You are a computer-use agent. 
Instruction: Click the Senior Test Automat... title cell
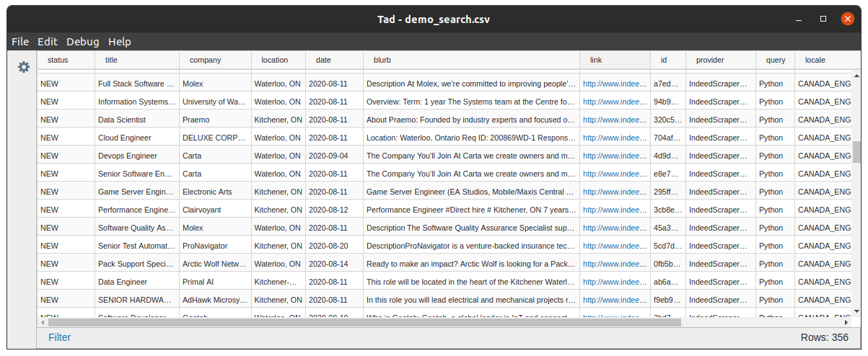[137, 246]
